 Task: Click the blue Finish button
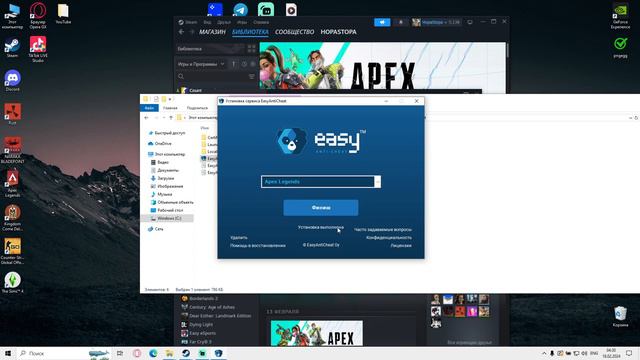[321, 207]
